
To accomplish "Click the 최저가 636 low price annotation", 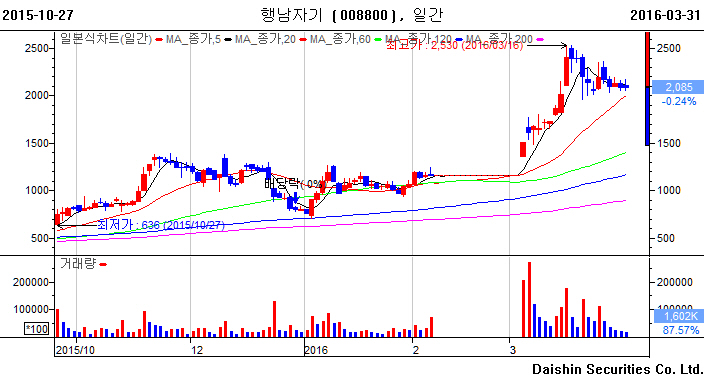I will pos(161,224).
